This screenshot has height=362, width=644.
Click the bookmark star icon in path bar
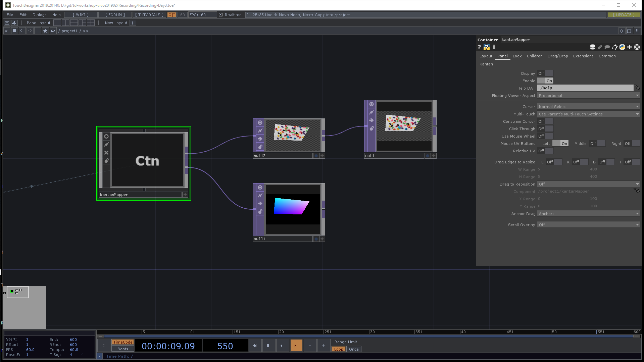45,31
